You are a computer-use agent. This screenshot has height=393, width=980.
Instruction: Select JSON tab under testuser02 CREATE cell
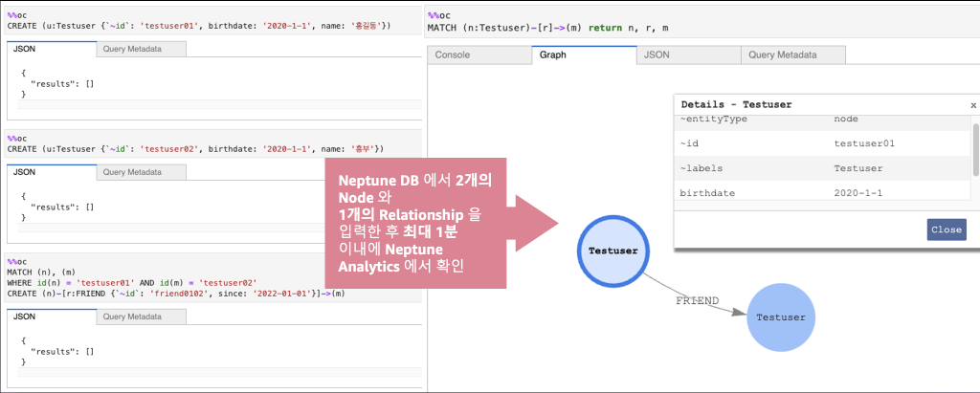click(52, 172)
